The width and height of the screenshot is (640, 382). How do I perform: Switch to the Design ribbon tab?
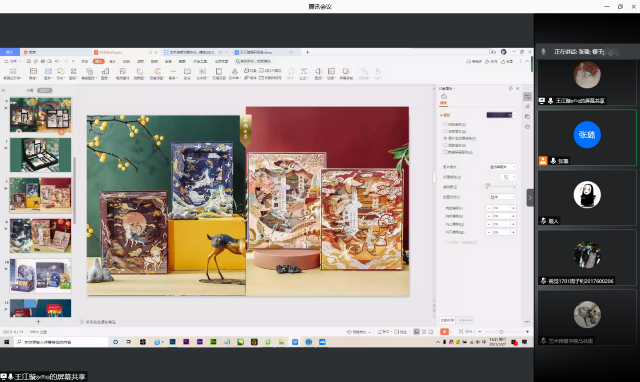click(112, 61)
